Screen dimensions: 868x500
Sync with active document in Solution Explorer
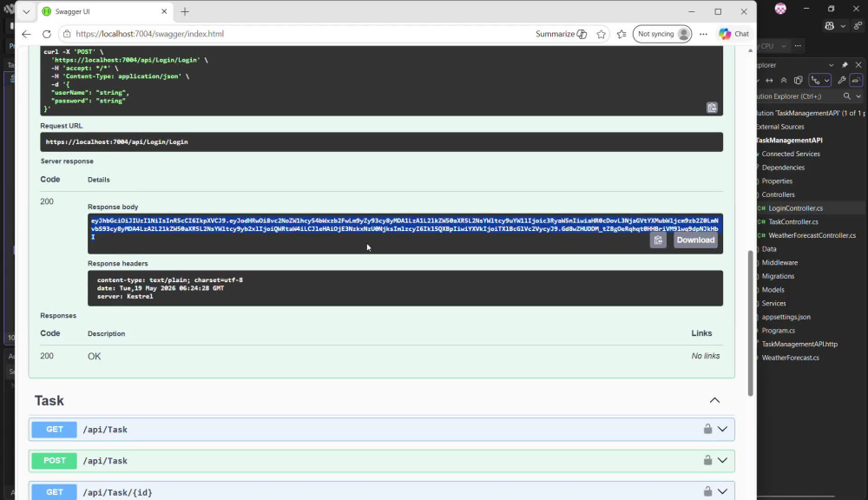[x=769, y=80]
